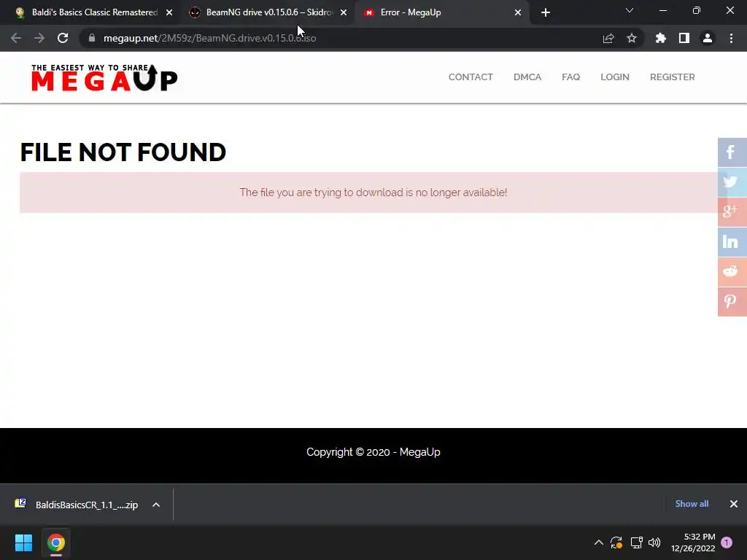The width and height of the screenshot is (747, 560).
Task: Bookmark this page with the star icon
Action: [631, 38]
